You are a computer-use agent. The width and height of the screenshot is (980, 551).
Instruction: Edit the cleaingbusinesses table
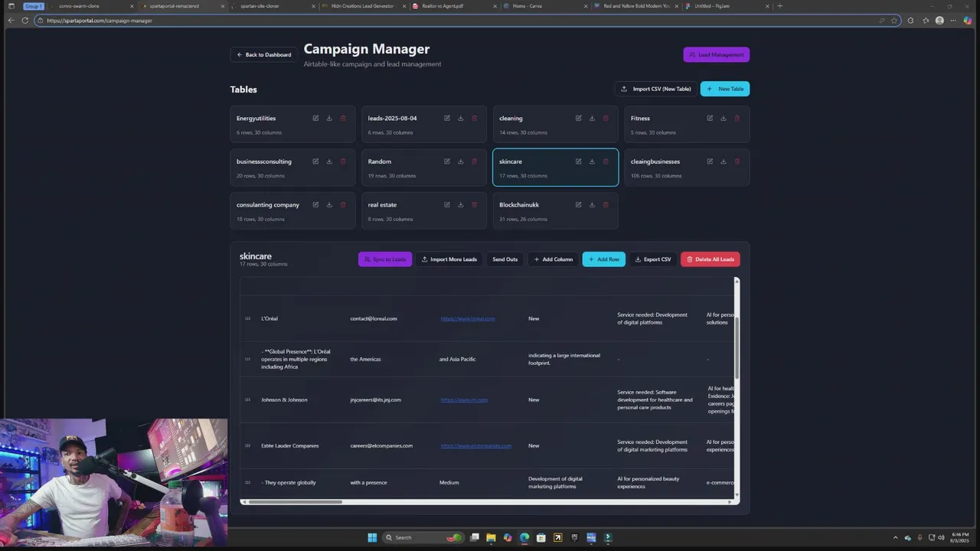710,161
